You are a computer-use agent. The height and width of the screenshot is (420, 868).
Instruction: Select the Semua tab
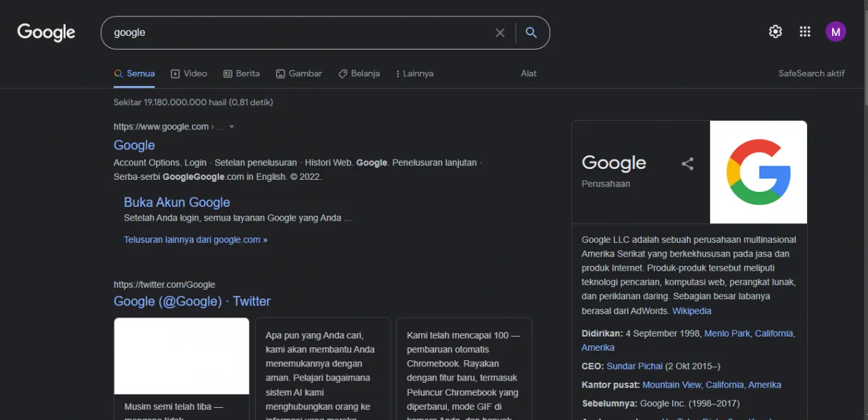point(134,73)
